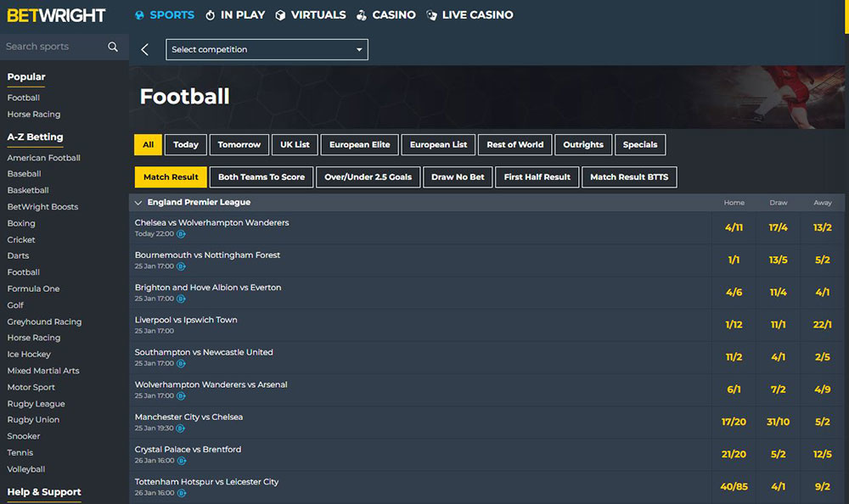Open the Specials tab

click(640, 144)
